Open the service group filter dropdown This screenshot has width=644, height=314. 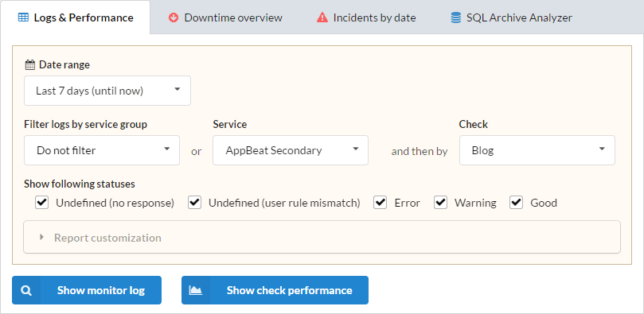(102, 150)
